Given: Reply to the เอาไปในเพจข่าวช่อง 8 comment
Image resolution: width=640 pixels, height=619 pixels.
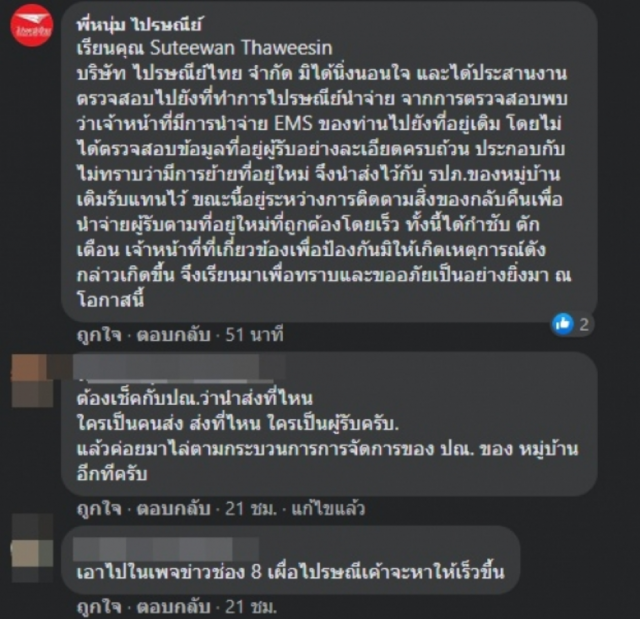Looking at the screenshot, I should pos(173,607).
